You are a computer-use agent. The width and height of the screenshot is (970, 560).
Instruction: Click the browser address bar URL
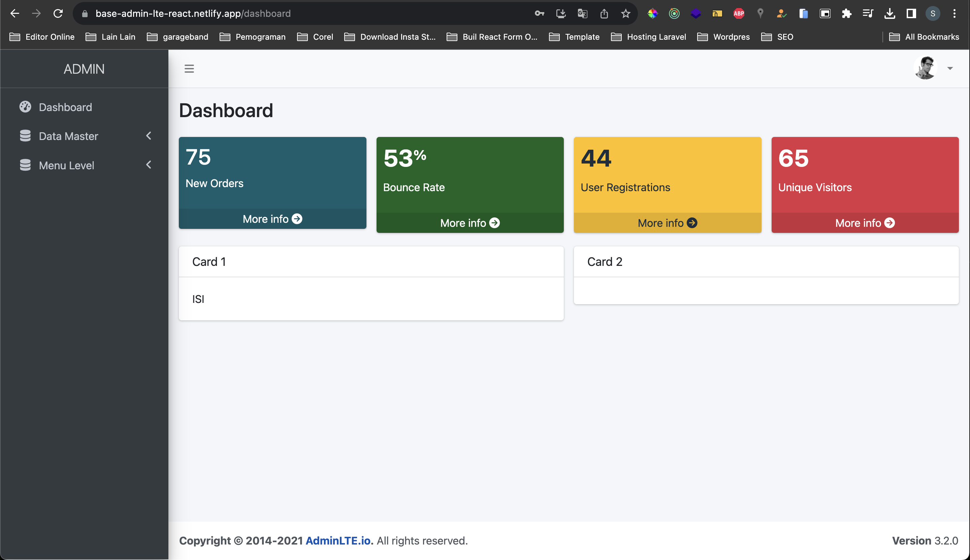tap(192, 14)
